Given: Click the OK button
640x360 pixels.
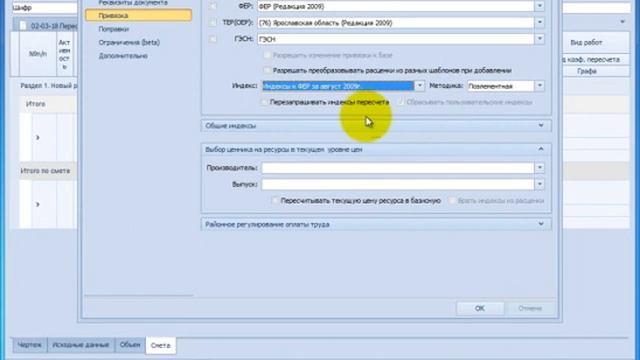Looking at the screenshot, I should click(480, 308).
